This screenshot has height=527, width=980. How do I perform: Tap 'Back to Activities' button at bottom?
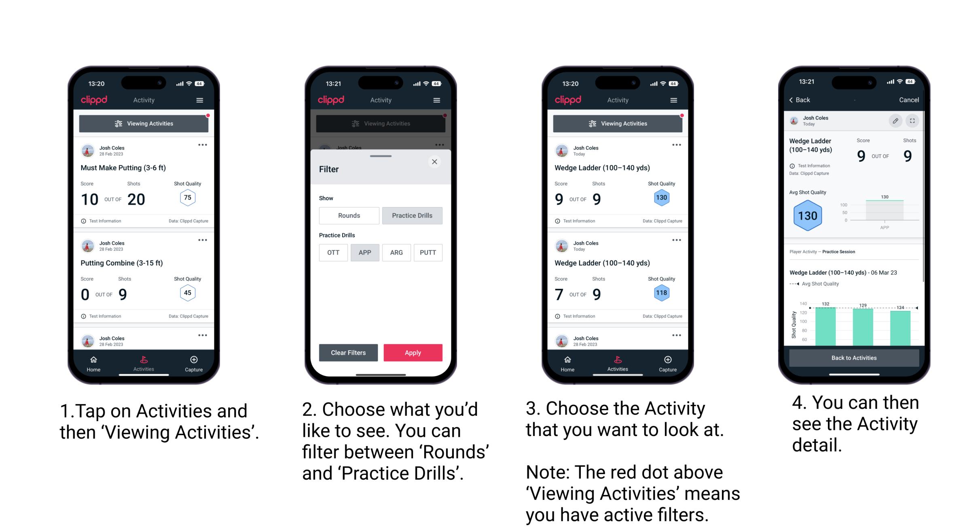(854, 358)
